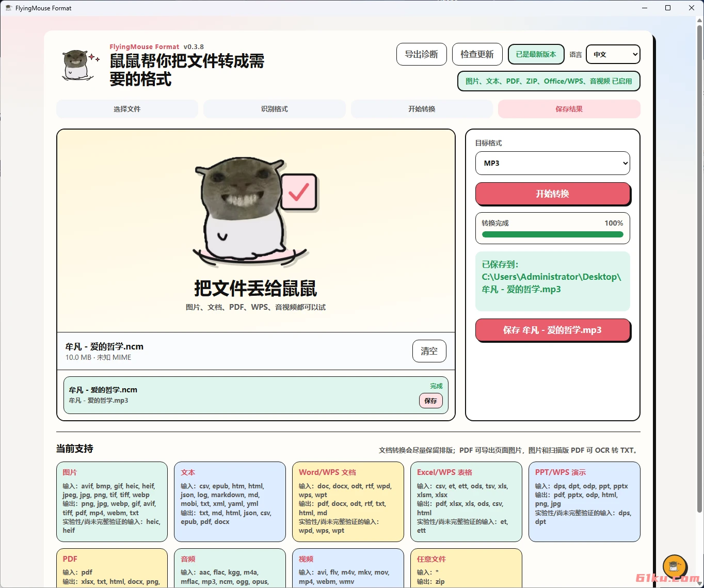Image resolution: width=704 pixels, height=588 pixels.
Task: Click the 完成 status label
Action: click(x=436, y=386)
